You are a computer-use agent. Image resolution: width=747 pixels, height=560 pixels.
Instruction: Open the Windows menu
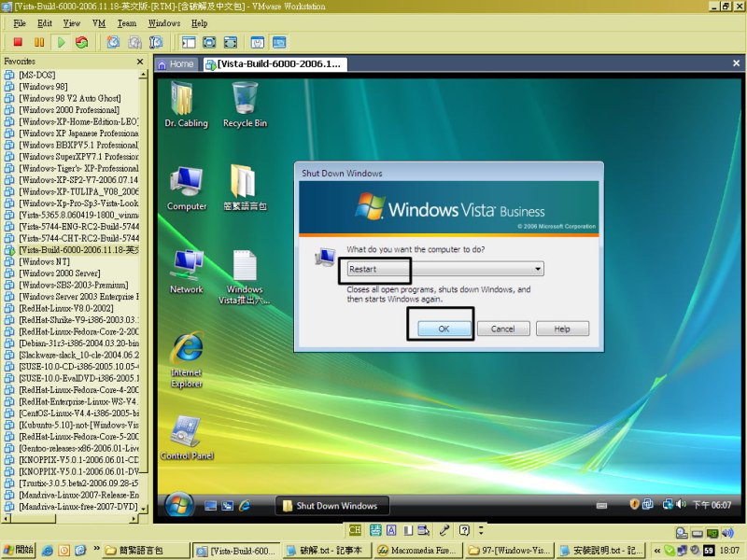coord(164,23)
